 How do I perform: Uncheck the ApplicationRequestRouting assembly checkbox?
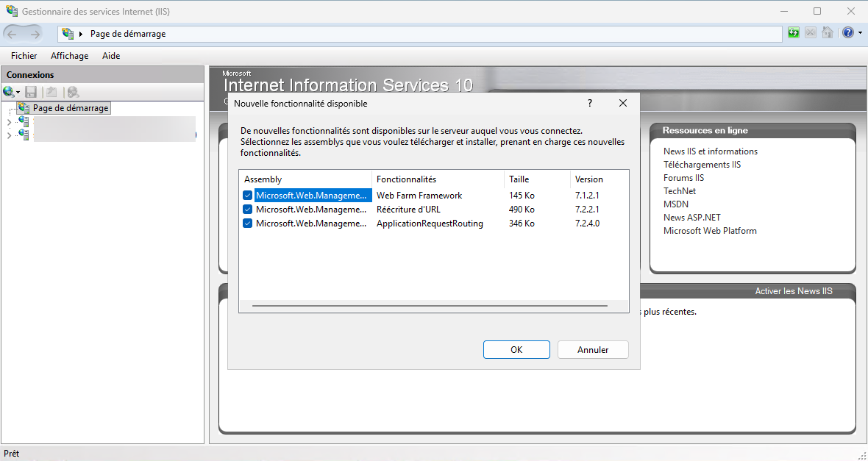[x=248, y=224]
